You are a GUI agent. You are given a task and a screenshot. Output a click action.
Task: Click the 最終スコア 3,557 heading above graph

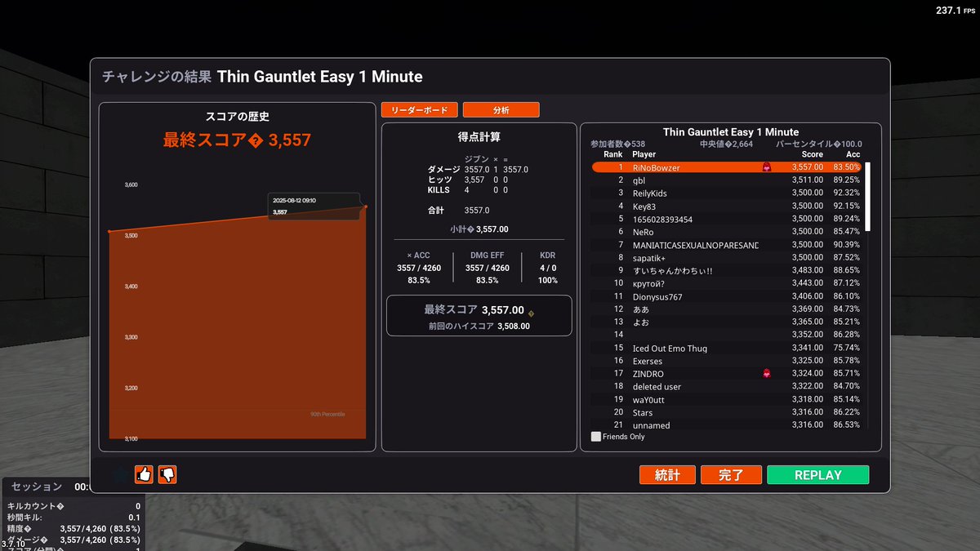pyautogui.click(x=237, y=140)
